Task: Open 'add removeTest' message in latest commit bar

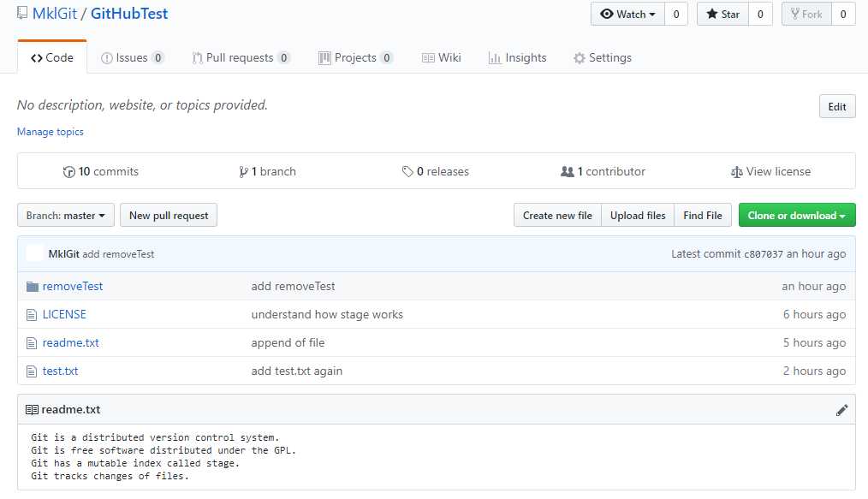Action: click(118, 254)
